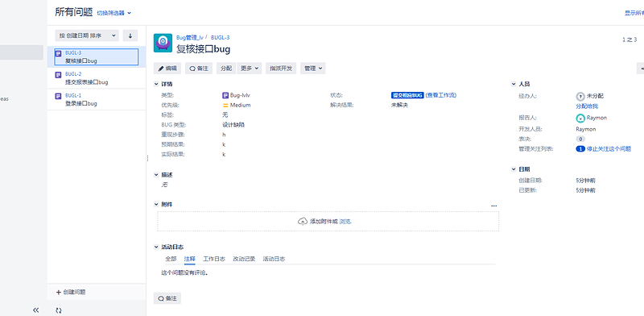The image size is (644, 316).
Task: Collapse the 人员 section
Action: (x=514, y=85)
